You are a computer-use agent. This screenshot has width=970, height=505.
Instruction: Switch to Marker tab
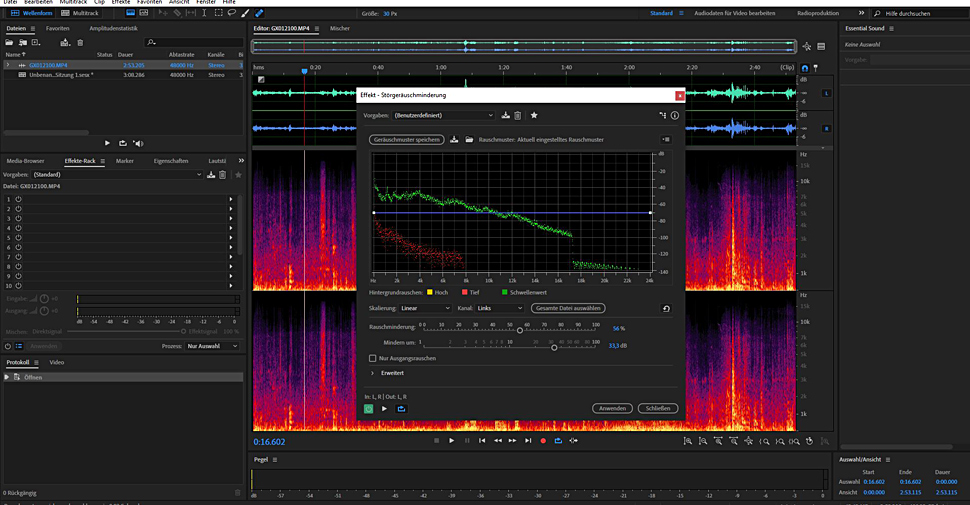point(124,161)
